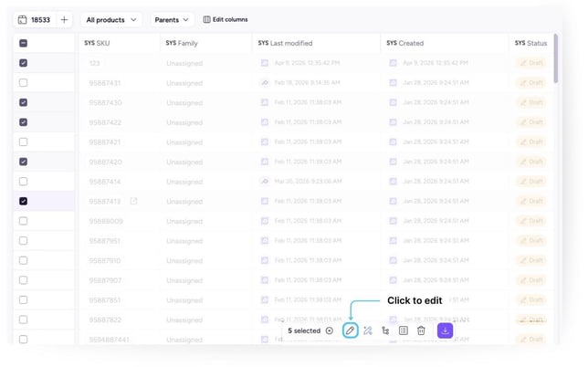Click 'Mar 26' Last modified date in row 95887414
The image size is (588, 367).
pyautogui.click(x=308, y=182)
